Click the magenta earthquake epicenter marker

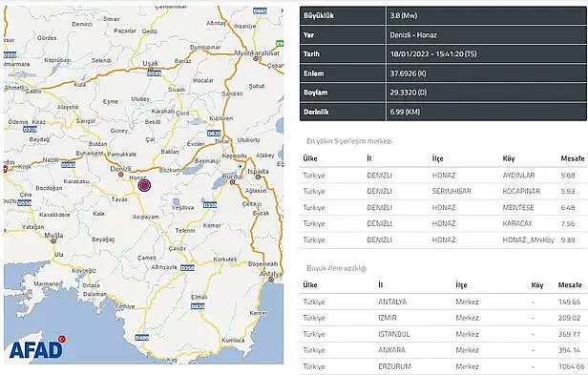pyautogui.click(x=144, y=186)
